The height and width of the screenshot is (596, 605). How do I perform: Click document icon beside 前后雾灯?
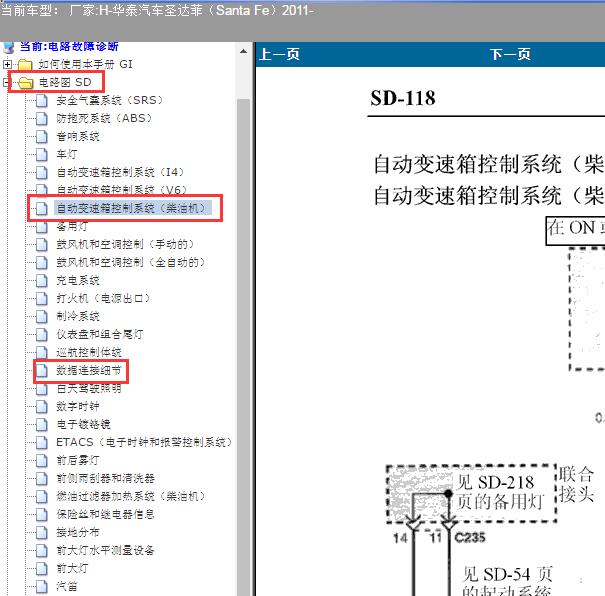pyautogui.click(x=42, y=461)
